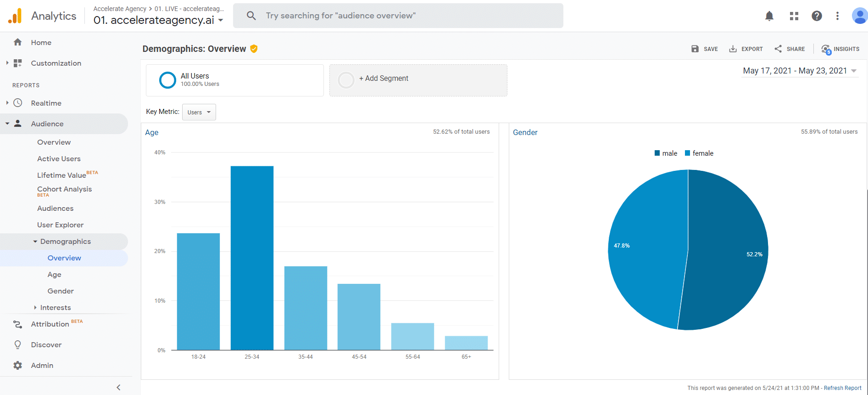The width and height of the screenshot is (868, 395).
Task: Click the Insights icon
Action: pyautogui.click(x=826, y=49)
